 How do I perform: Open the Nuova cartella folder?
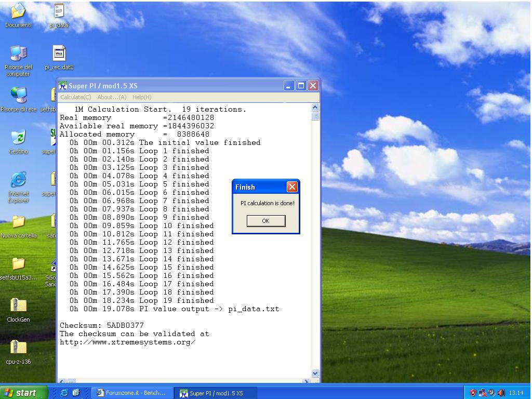click(x=18, y=222)
